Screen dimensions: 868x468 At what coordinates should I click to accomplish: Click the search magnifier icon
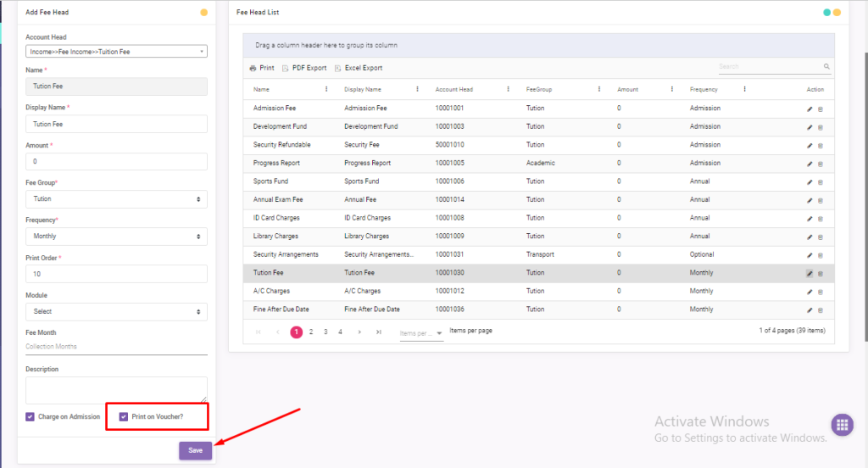pyautogui.click(x=826, y=66)
